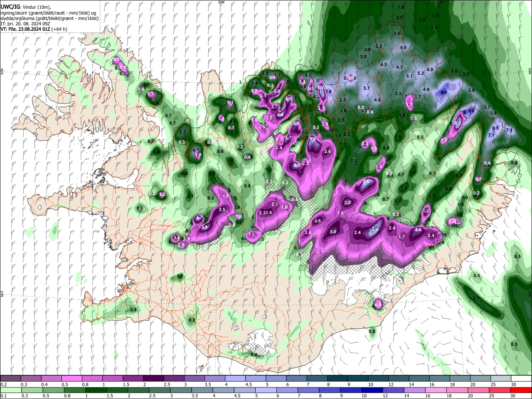Click the red 30 swatch in rain legend
The width and height of the screenshot is (532, 399).
pyautogui.click(x=522, y=390)
